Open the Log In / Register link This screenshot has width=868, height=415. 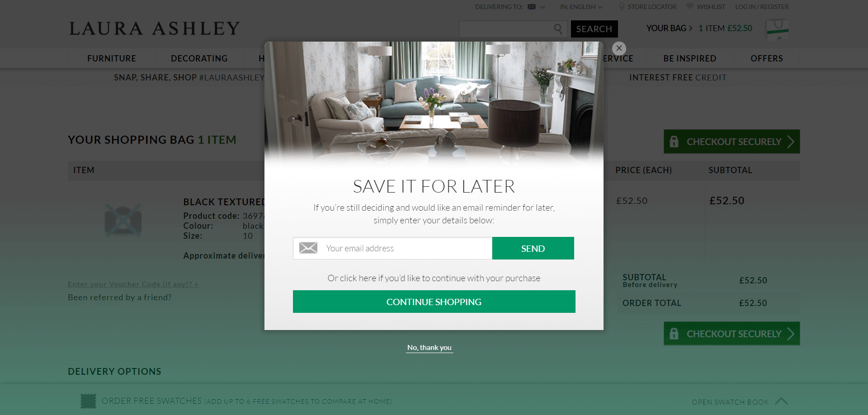coord(762,7)
